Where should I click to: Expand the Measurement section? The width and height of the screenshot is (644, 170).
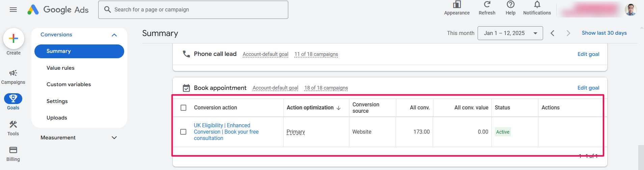[x=114, y=138]
